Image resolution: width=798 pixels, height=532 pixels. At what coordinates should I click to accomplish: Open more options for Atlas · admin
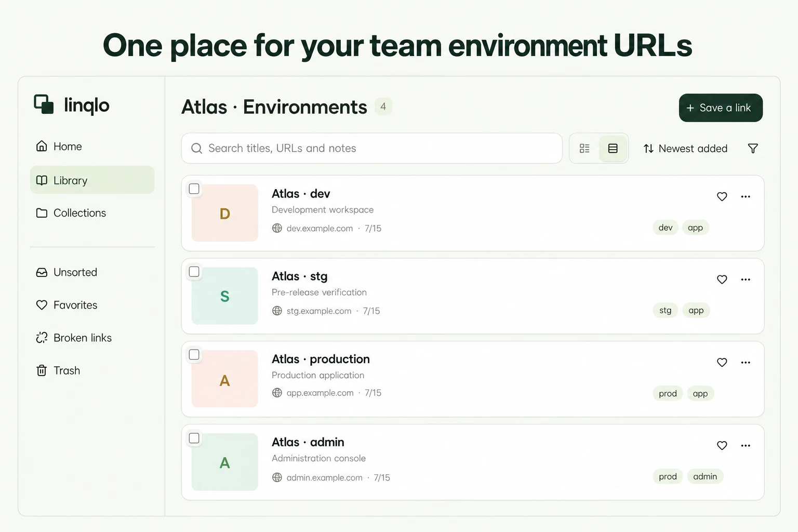point(746,445)
